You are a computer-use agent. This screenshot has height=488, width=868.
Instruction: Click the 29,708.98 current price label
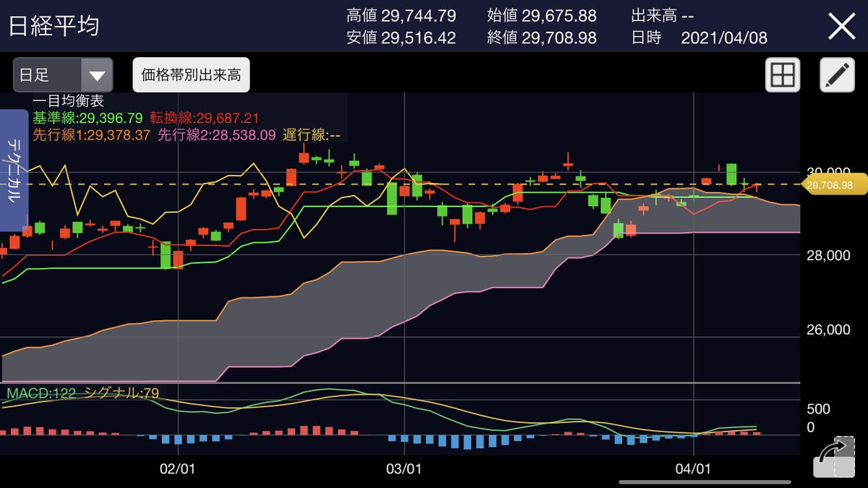click(x=834, y=185)
